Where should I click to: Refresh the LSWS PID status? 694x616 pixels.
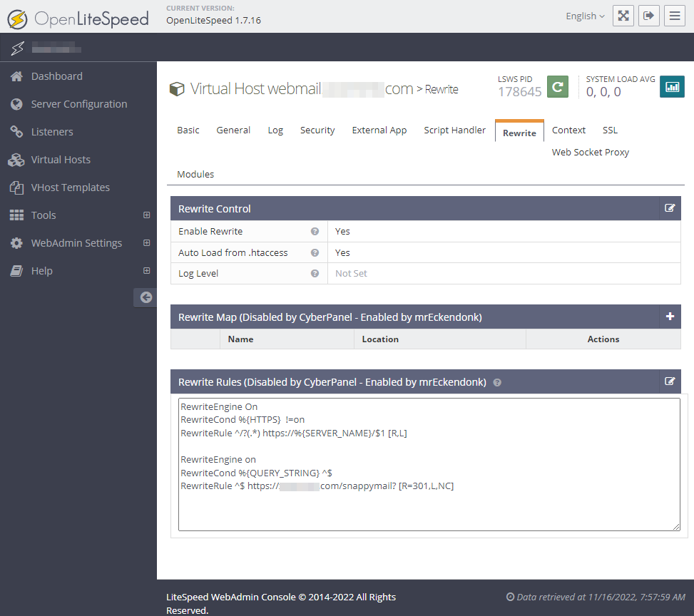pyautogui.click(x=557, y=86)
